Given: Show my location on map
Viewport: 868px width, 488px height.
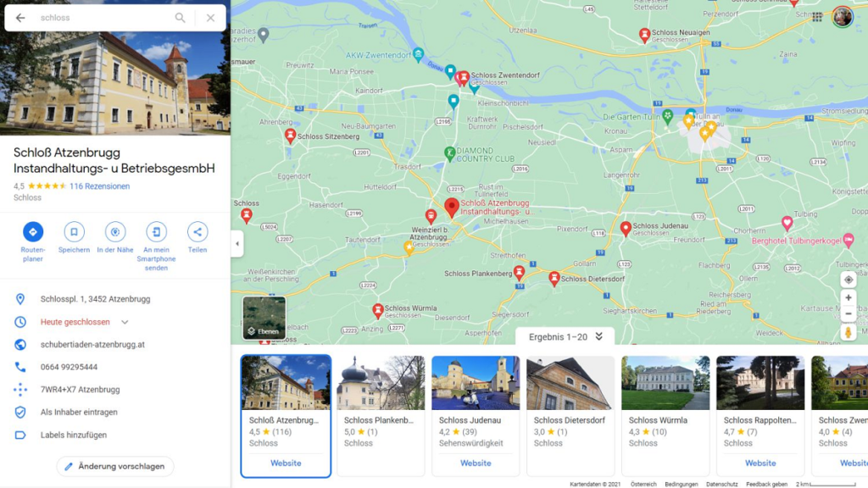Looking at the screenshot, I should pos(848,280).
